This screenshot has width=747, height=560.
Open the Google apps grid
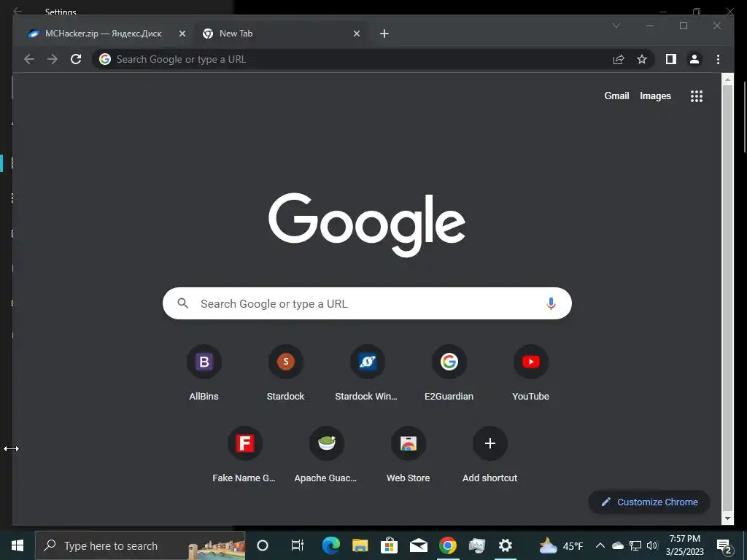coord(697,96)
